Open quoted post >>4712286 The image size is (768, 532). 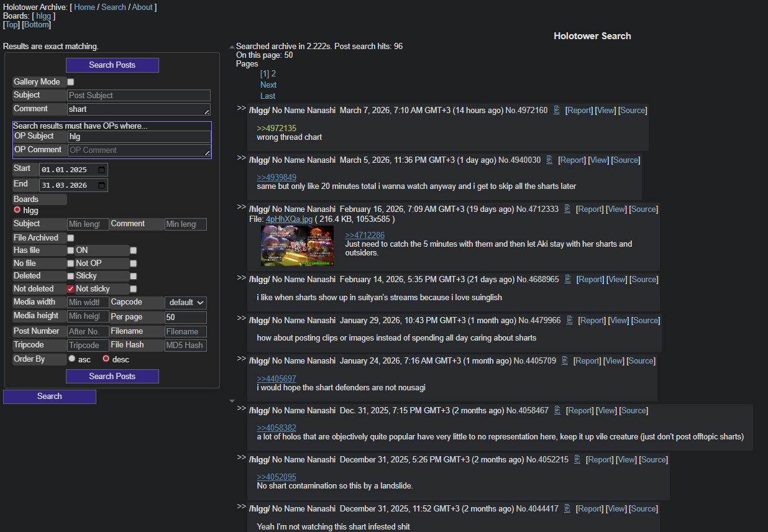point(365,235)
